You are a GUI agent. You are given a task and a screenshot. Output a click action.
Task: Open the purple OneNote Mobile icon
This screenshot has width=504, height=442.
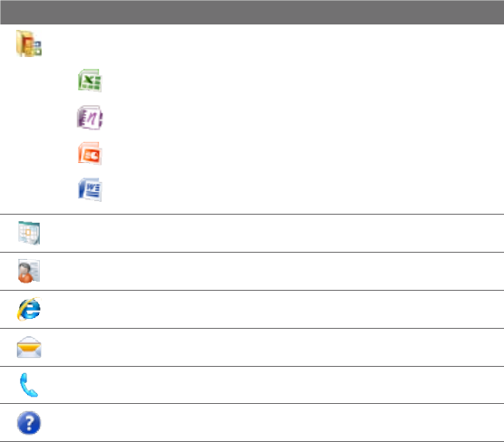point(90,117)
